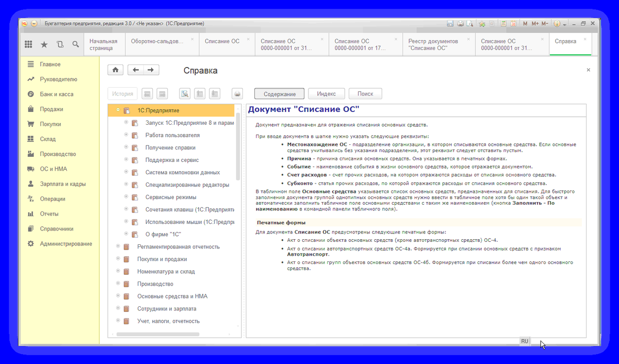Click the M memory button

click(525, 24)
